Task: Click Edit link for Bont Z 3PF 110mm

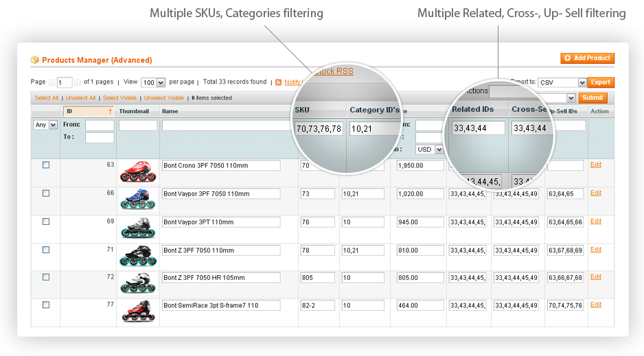Action: coord(595,250)
